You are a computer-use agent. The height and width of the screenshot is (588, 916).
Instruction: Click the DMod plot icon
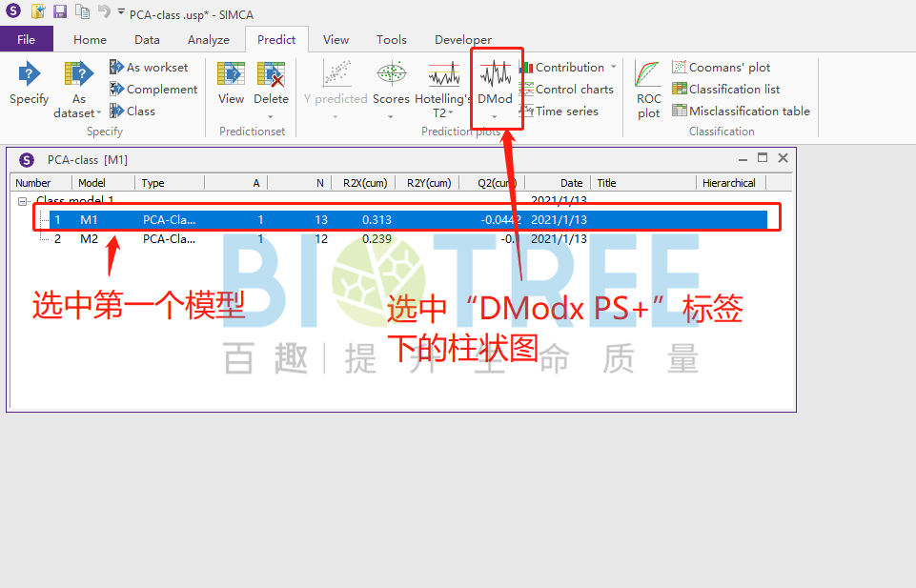[x=496, y=86]
